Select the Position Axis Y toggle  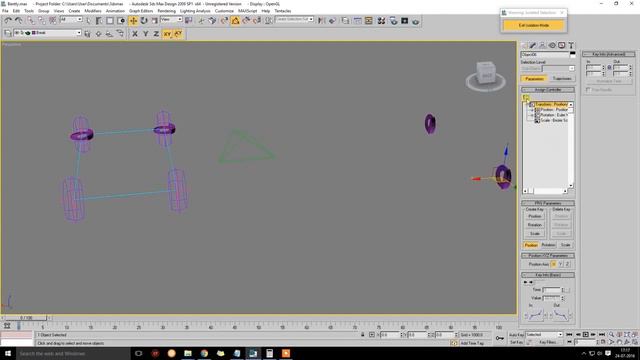[560, 264]
